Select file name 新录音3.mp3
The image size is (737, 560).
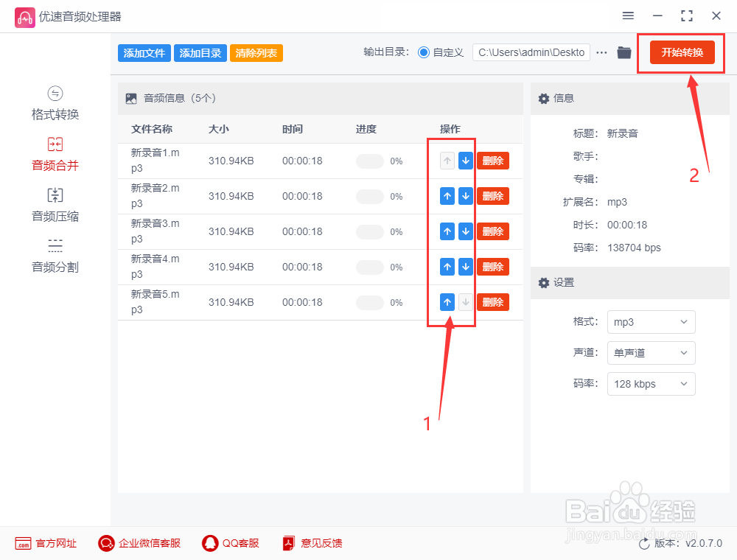tap(155, 231)
